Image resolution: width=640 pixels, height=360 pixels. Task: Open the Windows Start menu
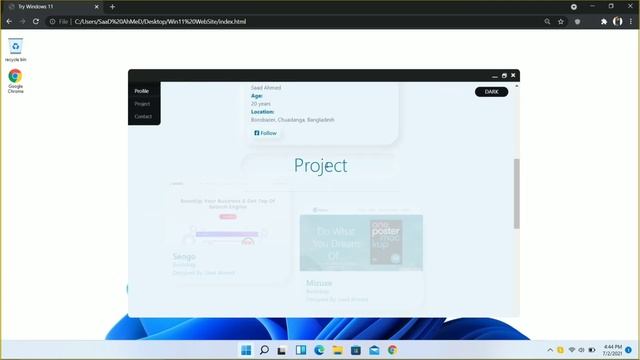246,350
